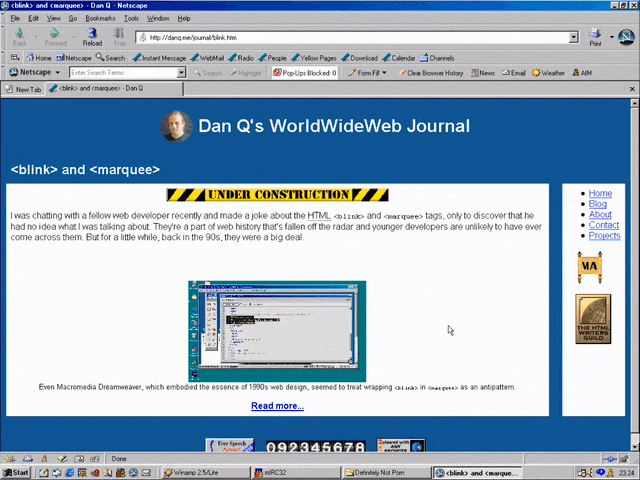Click the Enter Search Terms field
Image resolution: width=640 pixels, height=480 pixels.
[123, 73]
